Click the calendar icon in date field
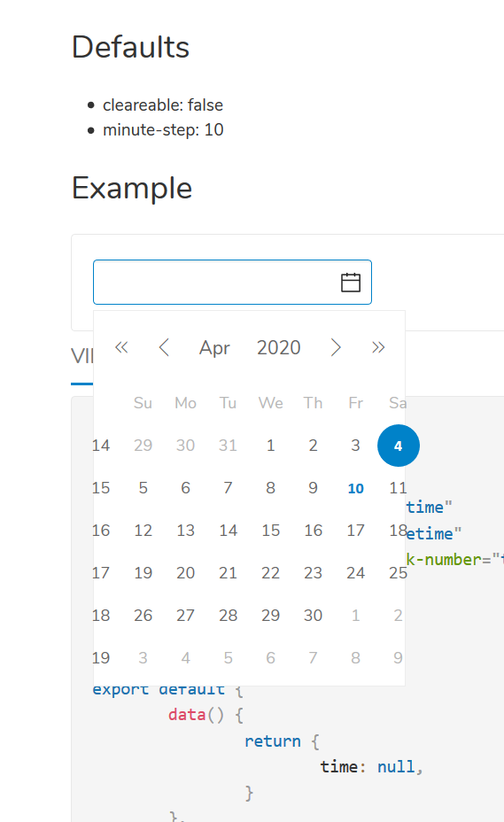Image resolution: width=504 pixels, height=822 pixels. (x=351, y=283)
